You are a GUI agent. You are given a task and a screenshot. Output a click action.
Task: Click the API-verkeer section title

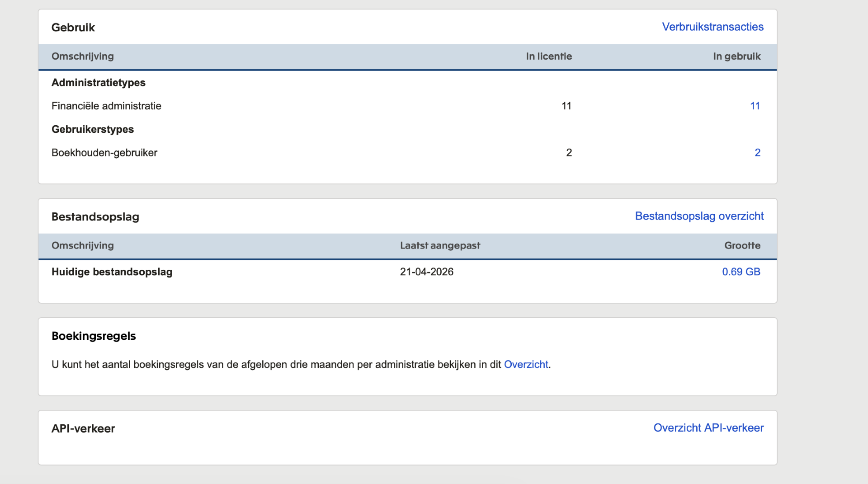[x=83, y=429]
